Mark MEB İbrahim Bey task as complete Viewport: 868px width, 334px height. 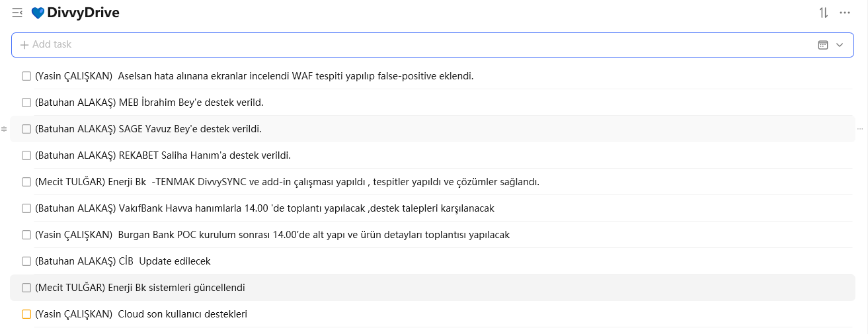[x=26, y=103]
